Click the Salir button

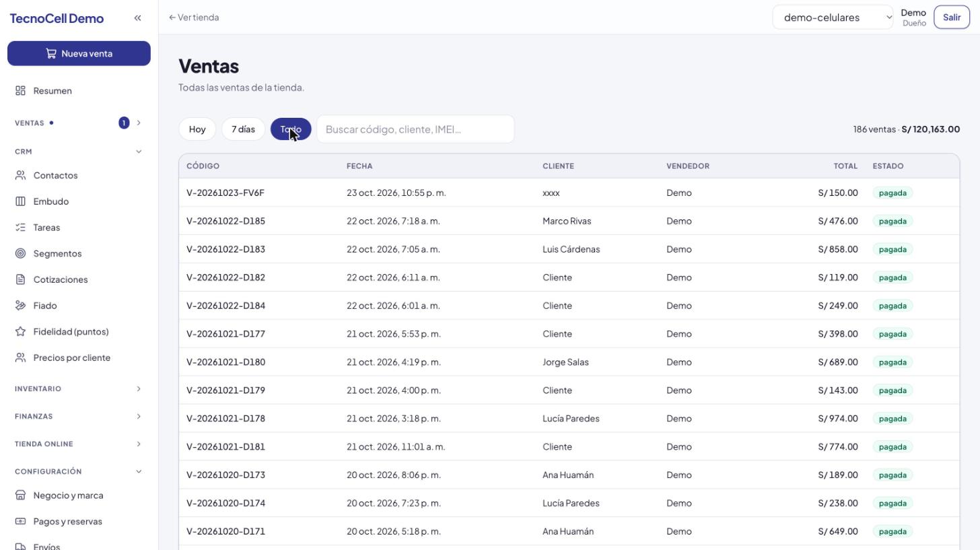tap(952, 18)
